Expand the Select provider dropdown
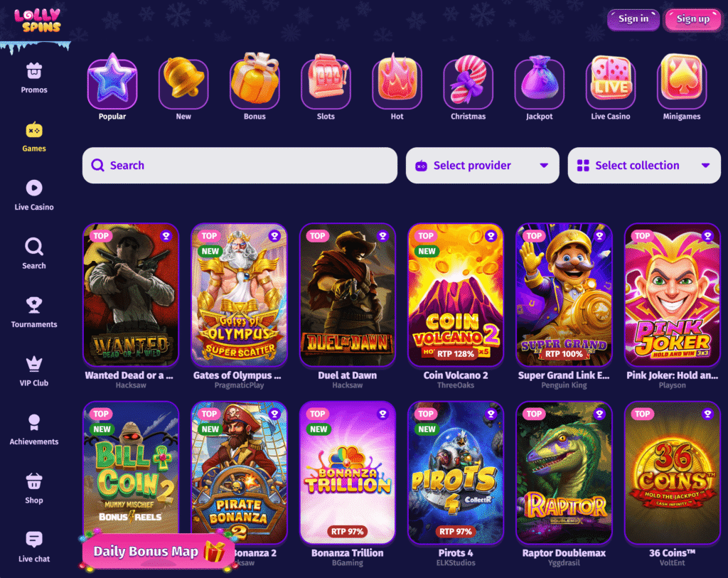The image size is (728, 578). point(483,165)
